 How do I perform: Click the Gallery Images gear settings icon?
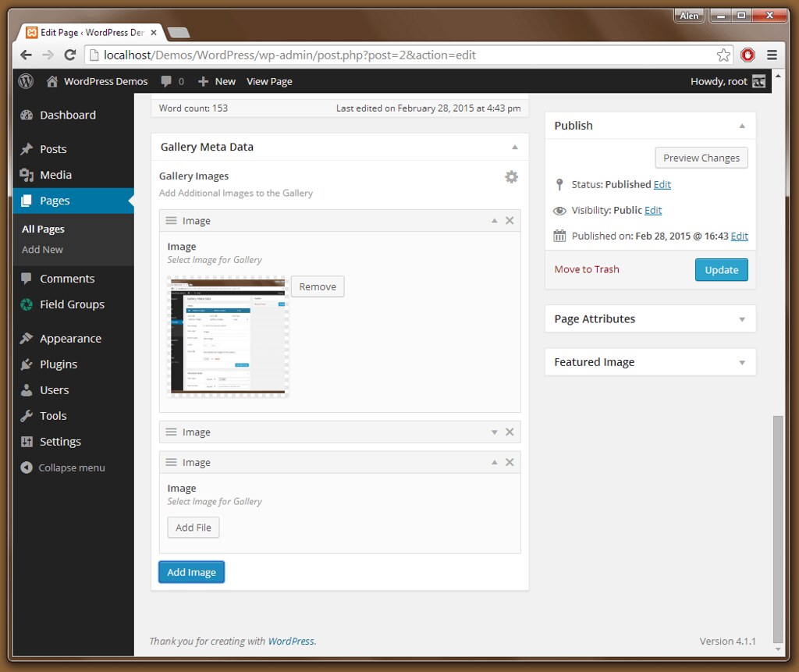511,177
